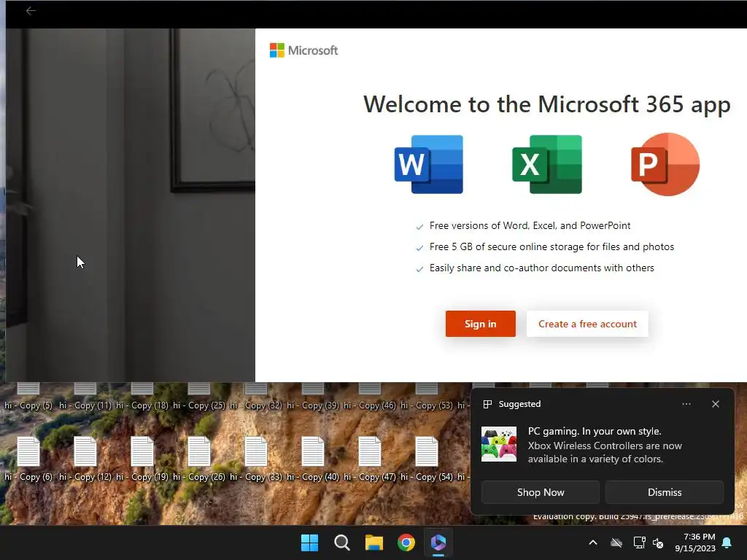
Task: Click Create a free account
Action: (587, 324)
